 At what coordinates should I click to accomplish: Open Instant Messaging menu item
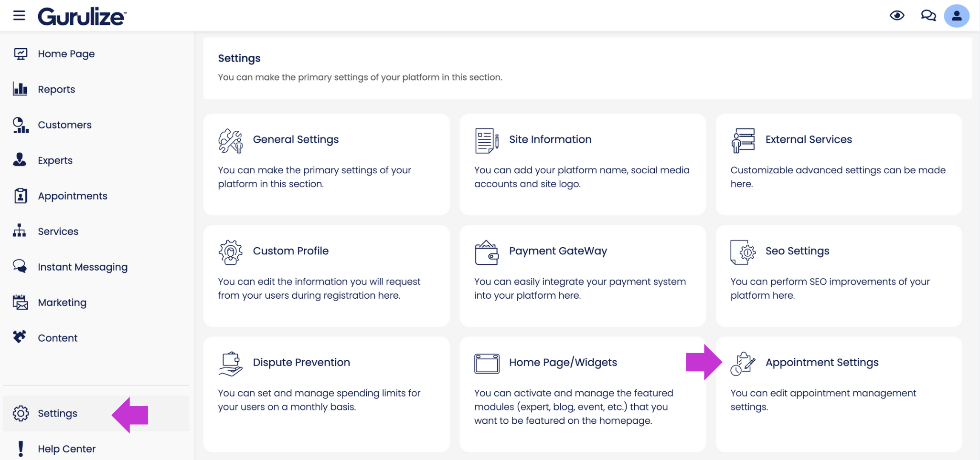(x=83, y=267)
